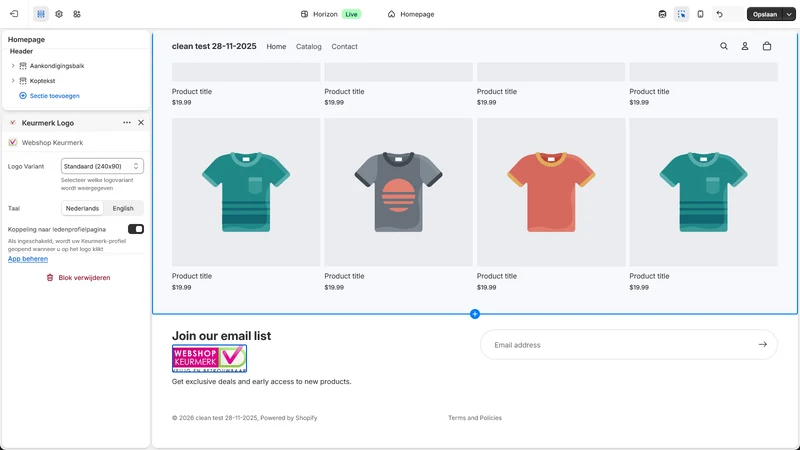Click the Header group label
800x450 pixels.
tap(21, 51)
